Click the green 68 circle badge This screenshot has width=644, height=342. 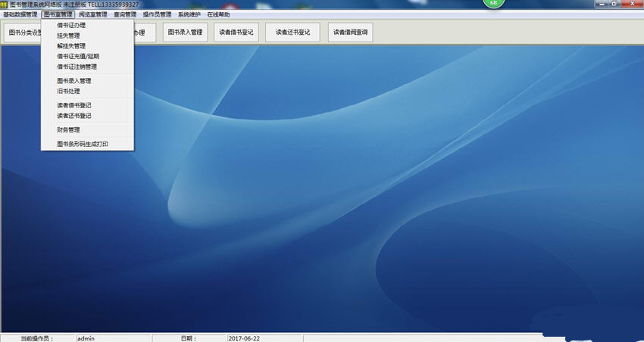(493, 2)
